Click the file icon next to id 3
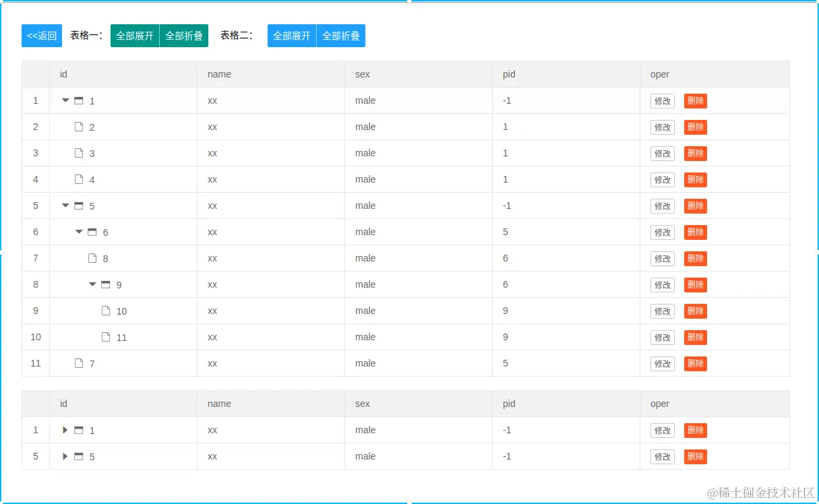Screen dimensions: 819x504 pos(79,153)
